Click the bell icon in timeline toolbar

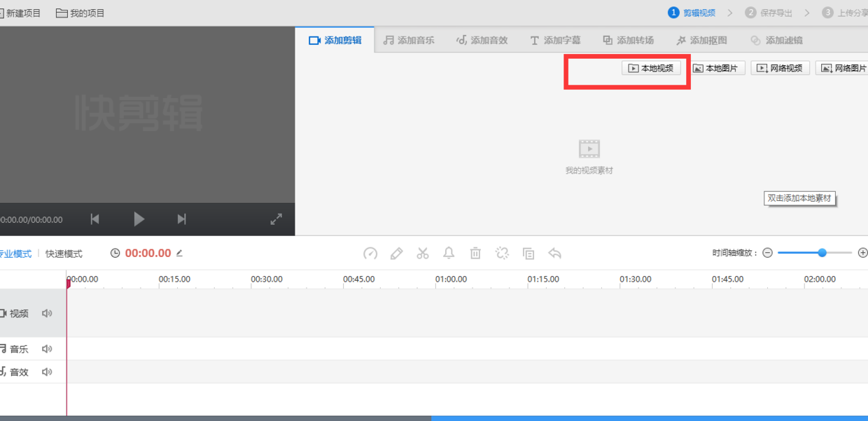(449, 254)
